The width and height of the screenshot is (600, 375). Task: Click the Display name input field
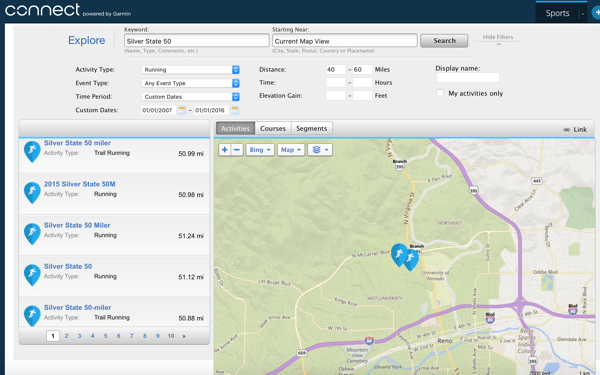(x=468, y=78)
